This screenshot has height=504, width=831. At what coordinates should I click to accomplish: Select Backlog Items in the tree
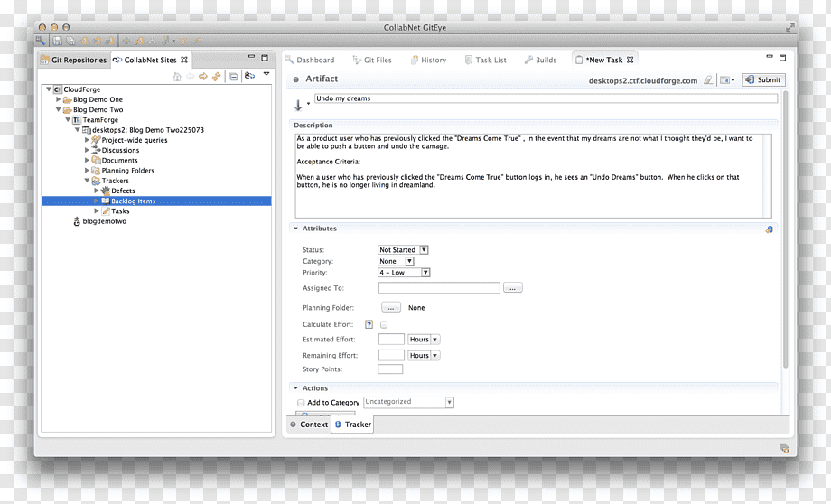(x=133, y=201)
